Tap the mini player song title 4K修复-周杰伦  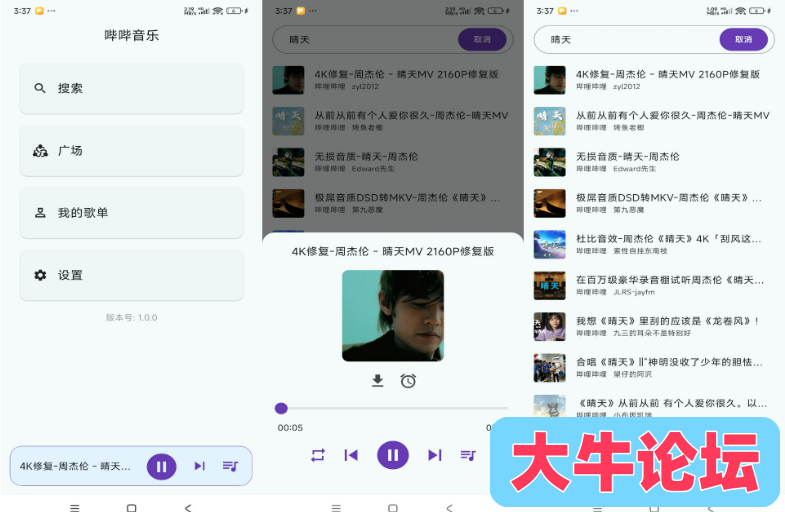click(75, 466)
